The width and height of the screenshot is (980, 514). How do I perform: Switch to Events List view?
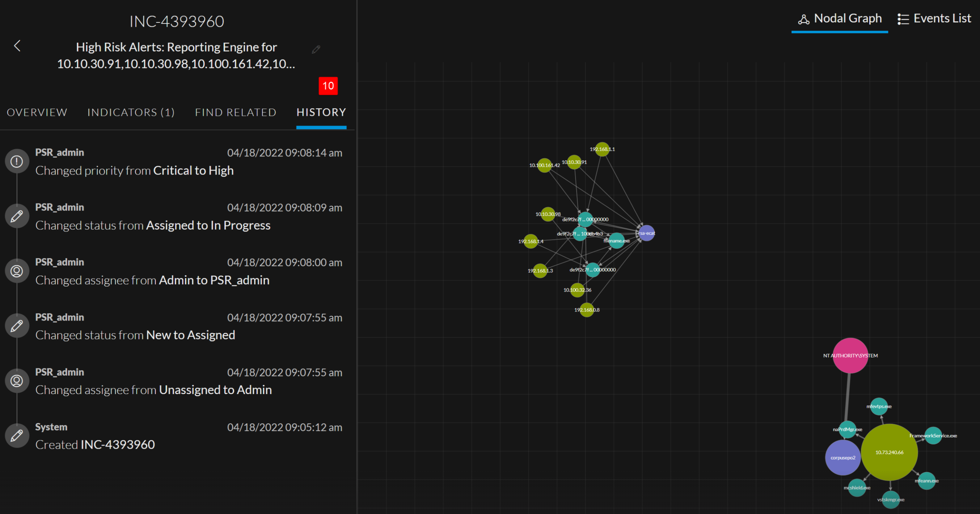coord(934,19)
